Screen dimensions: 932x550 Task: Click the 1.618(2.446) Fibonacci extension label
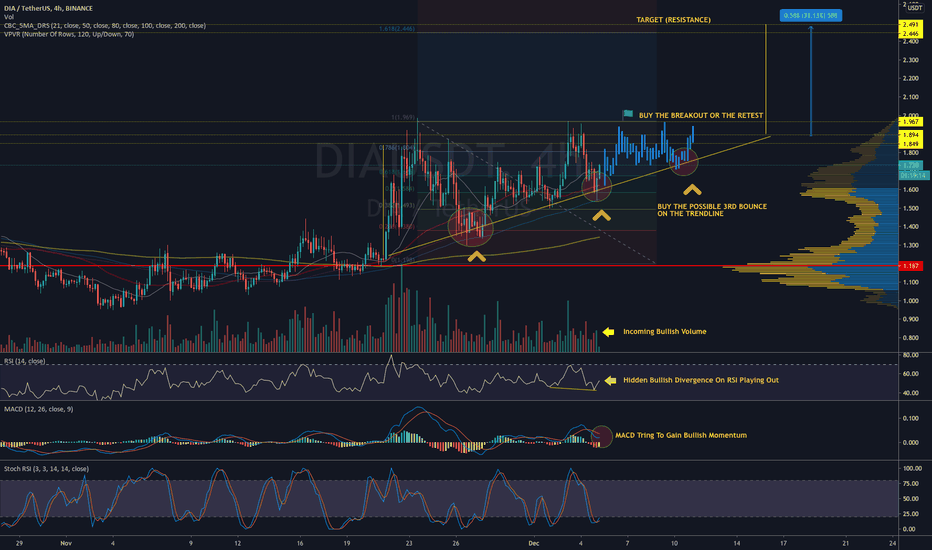click(396, 29)
